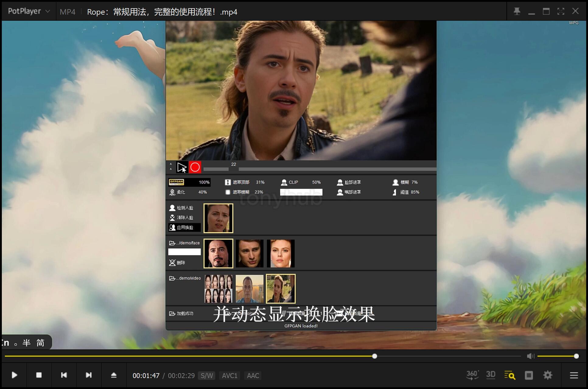Click the red record button in Rope
Image resolution: width=588 pixels, height=389 pixels.
pyautogui.click(x=195, y=167)
